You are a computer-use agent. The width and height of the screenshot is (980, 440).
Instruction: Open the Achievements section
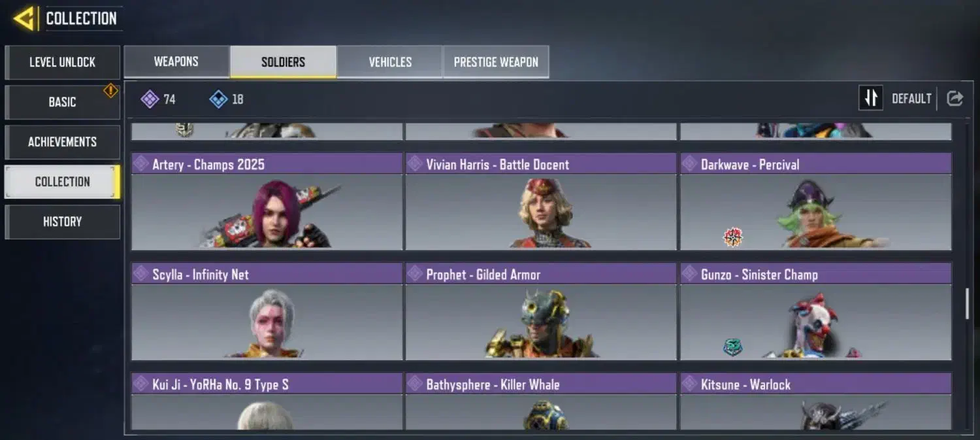point(62,142)
